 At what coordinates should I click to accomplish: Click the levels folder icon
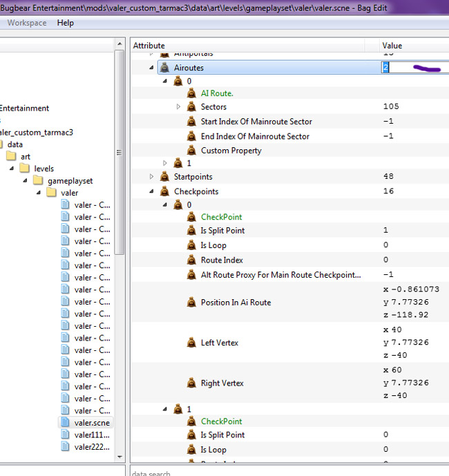click(25, 168)
